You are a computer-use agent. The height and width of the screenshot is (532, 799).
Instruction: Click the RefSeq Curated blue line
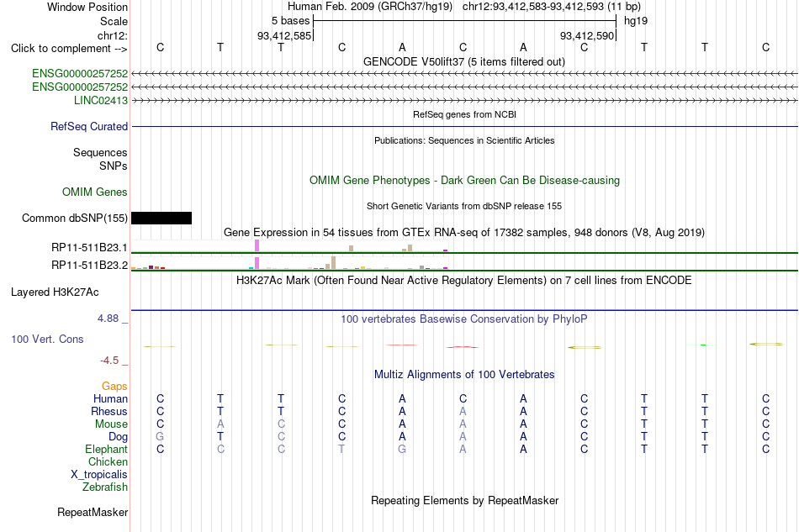[x=464, y=126]
